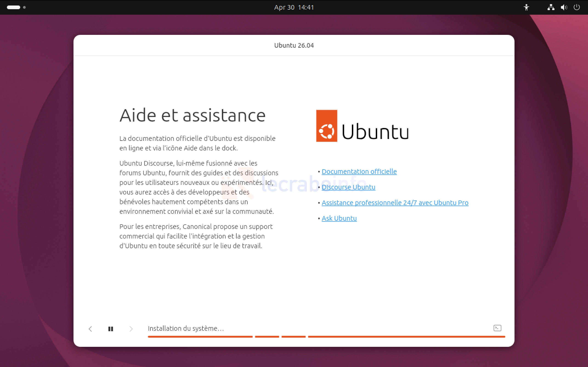
Task: Click the network status icon
Action: [x=551, y=7]
